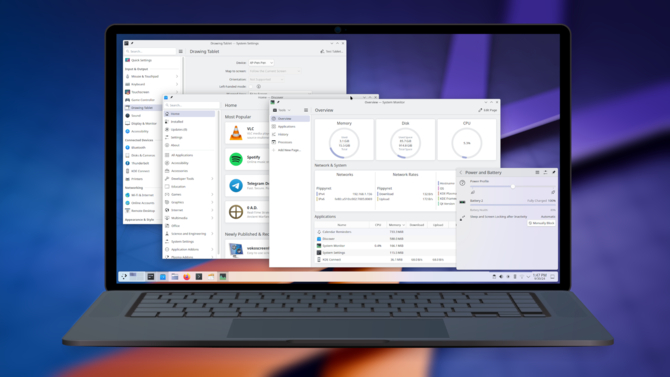Click the clock in the taskbar
The width and height of the screenshot is (670, 377).
(x=539, y=277)
